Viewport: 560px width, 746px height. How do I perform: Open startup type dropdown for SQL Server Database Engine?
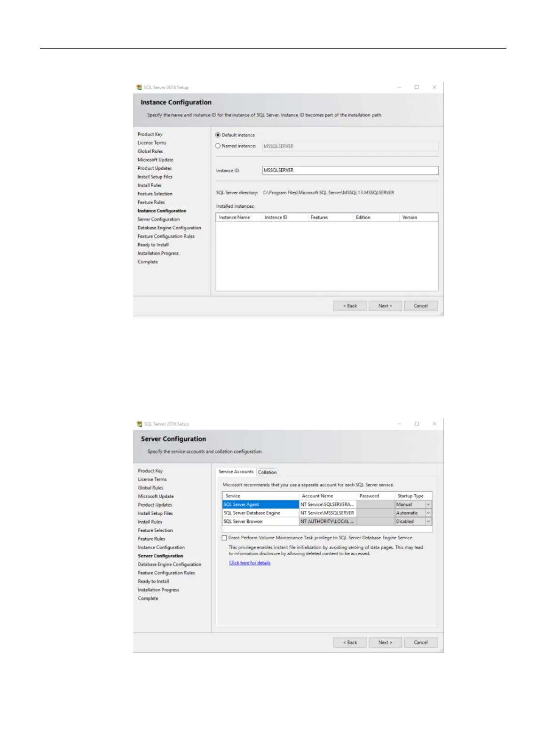428,513
